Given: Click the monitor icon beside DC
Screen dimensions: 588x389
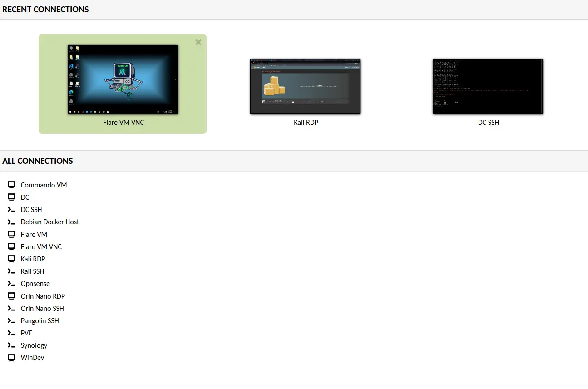Looking at the screenshot, I should [x=11, y=197].
